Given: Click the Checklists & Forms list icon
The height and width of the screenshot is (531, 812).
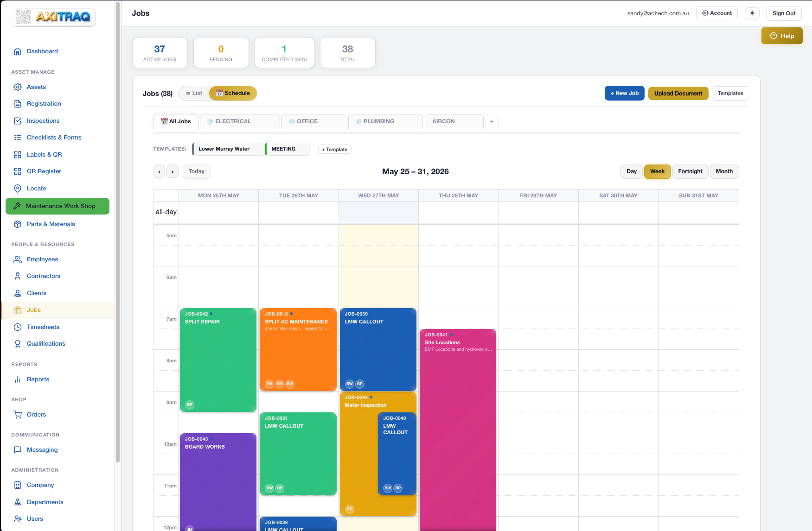Looking at the screenshot, I should pyautogui.click(x=18, y=138).
